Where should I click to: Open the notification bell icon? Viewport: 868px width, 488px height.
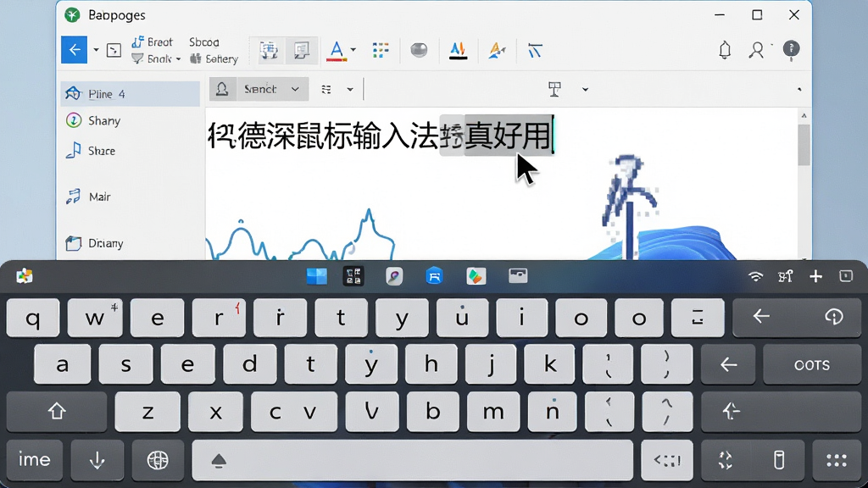725,50
